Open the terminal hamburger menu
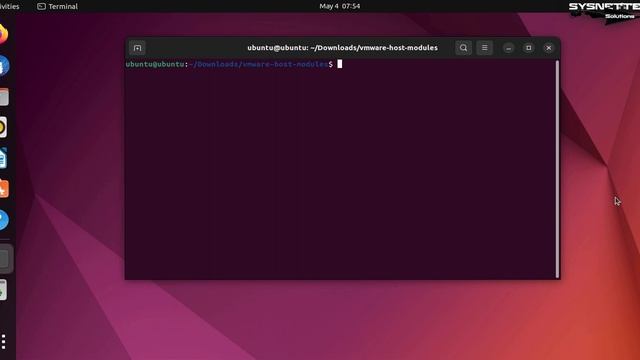This screenshot has width=640, height=360. click(x=484, y=48)
